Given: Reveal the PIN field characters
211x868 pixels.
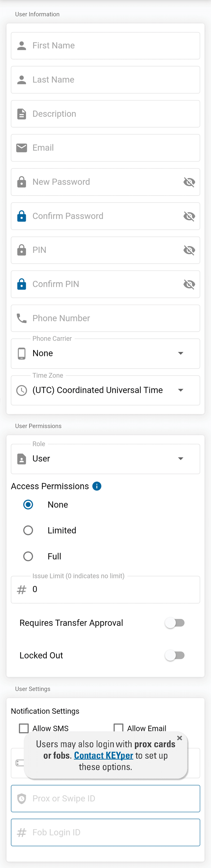Looking at the screenshot, I should (189, 250).
